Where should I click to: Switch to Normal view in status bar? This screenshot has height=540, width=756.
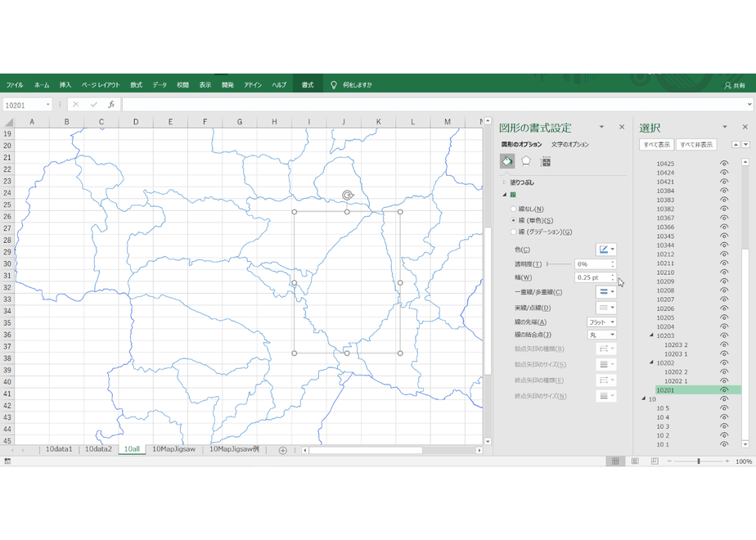616,461
